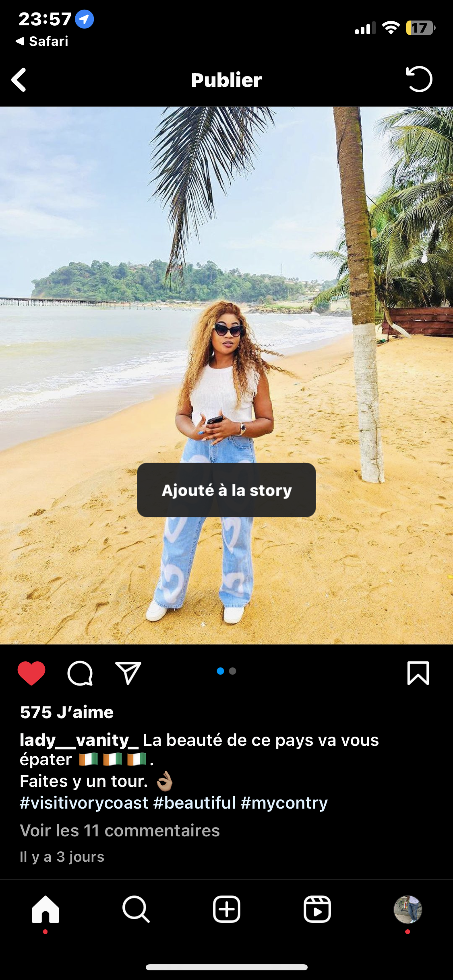Tap the refresh icon in header
This screenshot has height=980, width=453.
pyautogui.click(x=419, y=79)
